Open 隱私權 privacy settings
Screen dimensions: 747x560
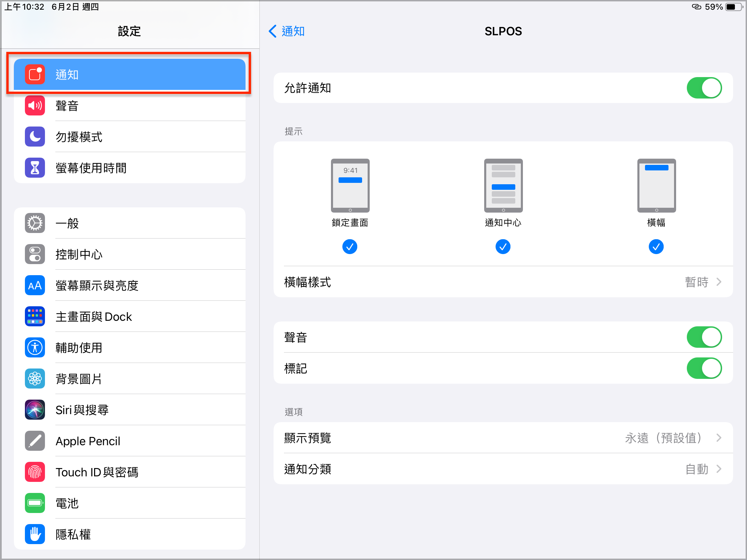[130, 534]
